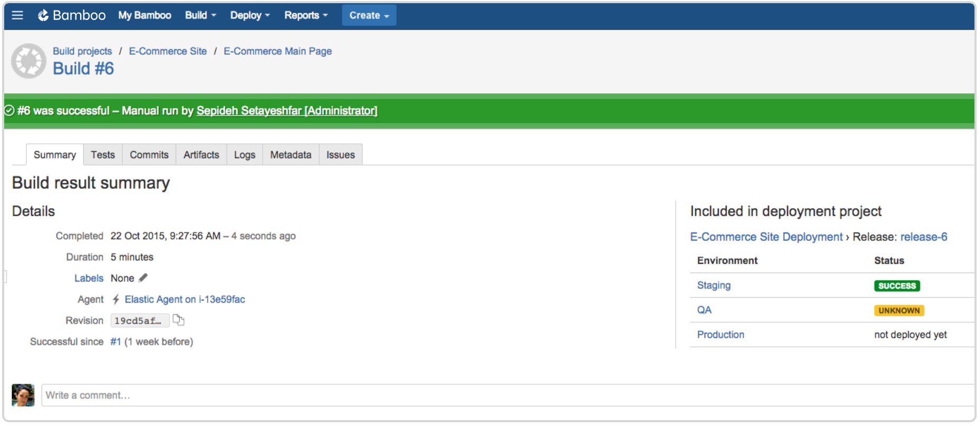
Task: Click the Write a comment field
Action: click(506, 395)
